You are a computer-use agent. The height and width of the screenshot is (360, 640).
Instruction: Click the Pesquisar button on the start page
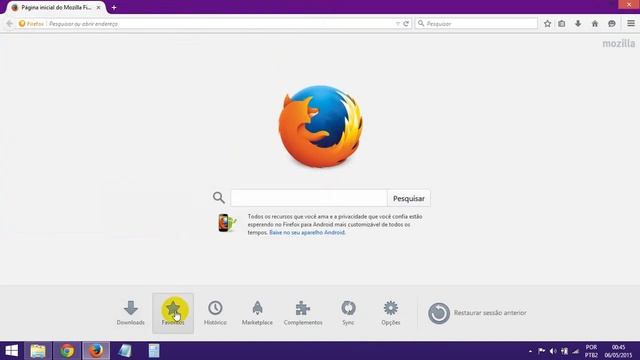(409, 198)
